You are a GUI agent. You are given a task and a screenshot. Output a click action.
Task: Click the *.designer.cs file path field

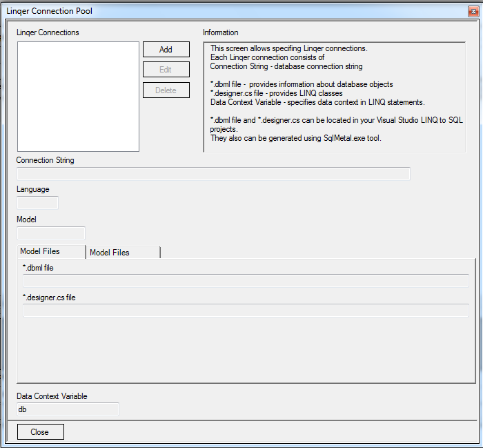point(246,310)
